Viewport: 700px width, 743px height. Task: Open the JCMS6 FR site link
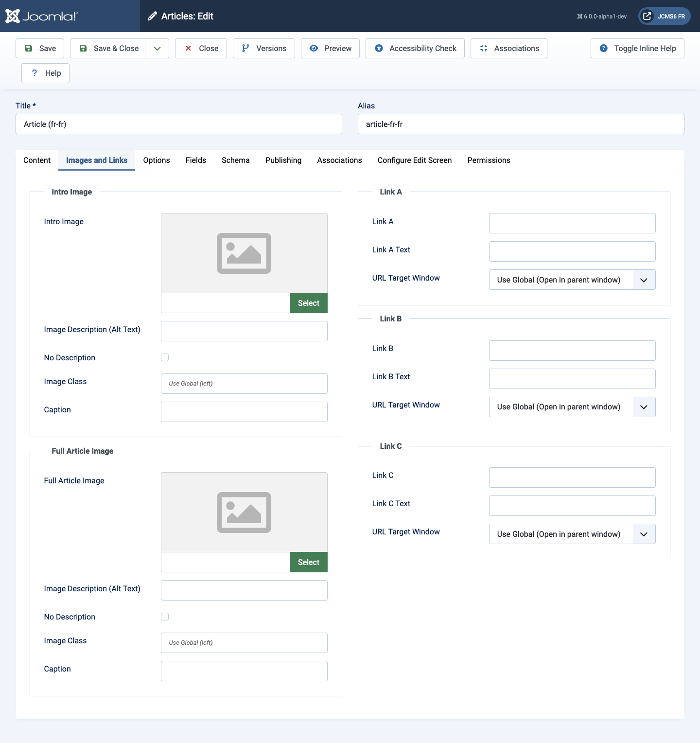[664, 16]
